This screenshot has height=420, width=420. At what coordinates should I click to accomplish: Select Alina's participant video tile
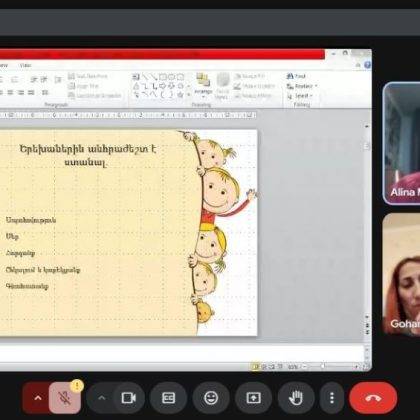pyautogui.click(x=402, y=143)
